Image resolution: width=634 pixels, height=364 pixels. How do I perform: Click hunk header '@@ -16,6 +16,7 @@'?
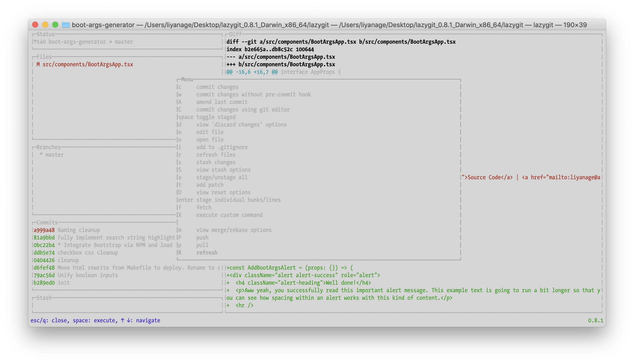252,72
